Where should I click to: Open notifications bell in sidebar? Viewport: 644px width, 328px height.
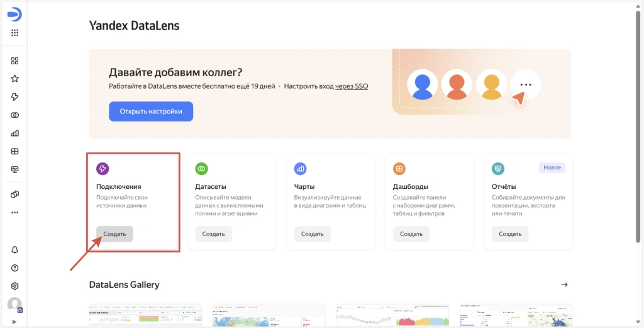[14, 250]
